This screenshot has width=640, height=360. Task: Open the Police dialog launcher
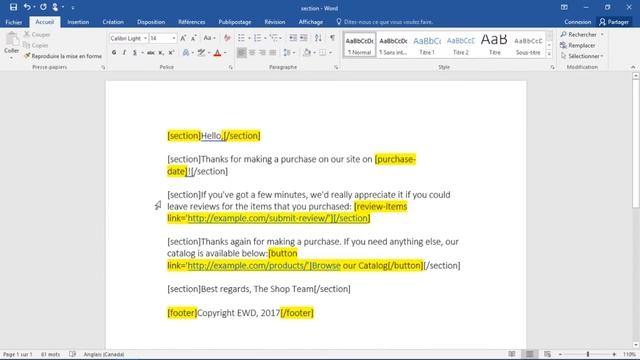231,67
